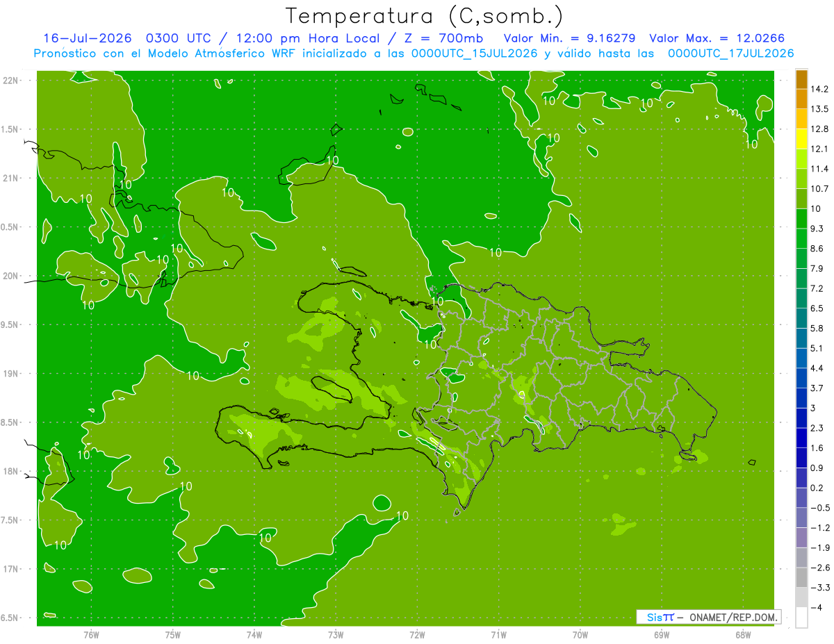Click the "16-Jul-2026" date text
Screen dimensions: 834x644
88,38
